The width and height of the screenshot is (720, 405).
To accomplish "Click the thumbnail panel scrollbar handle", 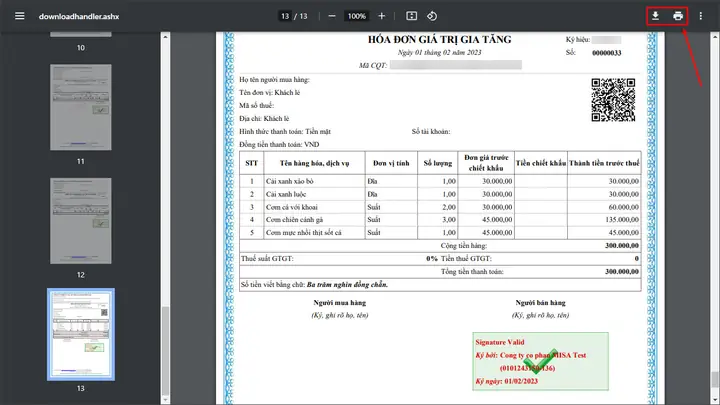I will pos(165,350).
